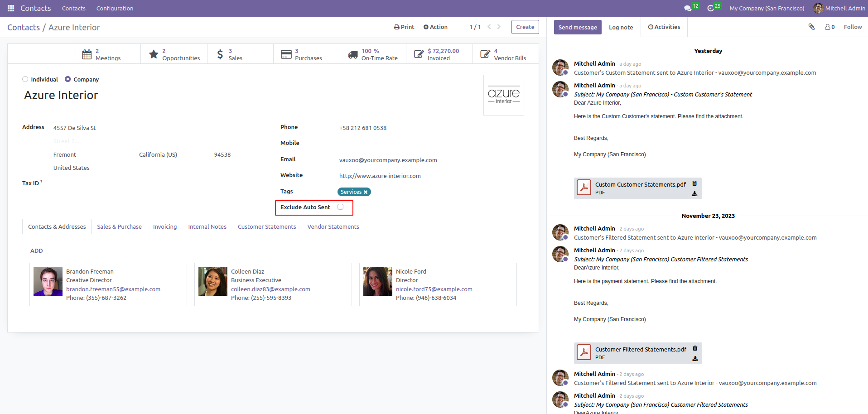The height and width of the screenshot is (414, 868).
Task: Click the attachments paperclip icon
Action: click(x=811, y=27)
